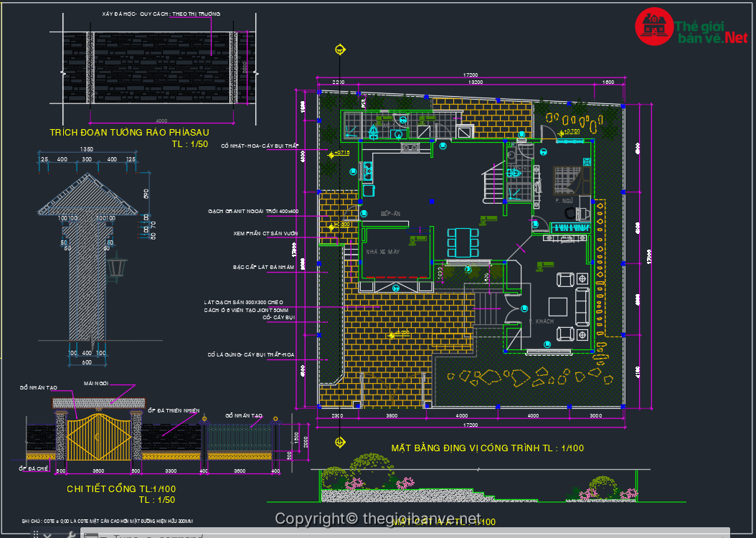The width and height of the screenshot is (756, 538).
Task: Open recent commands icon in command line
Action: (92, 535)
